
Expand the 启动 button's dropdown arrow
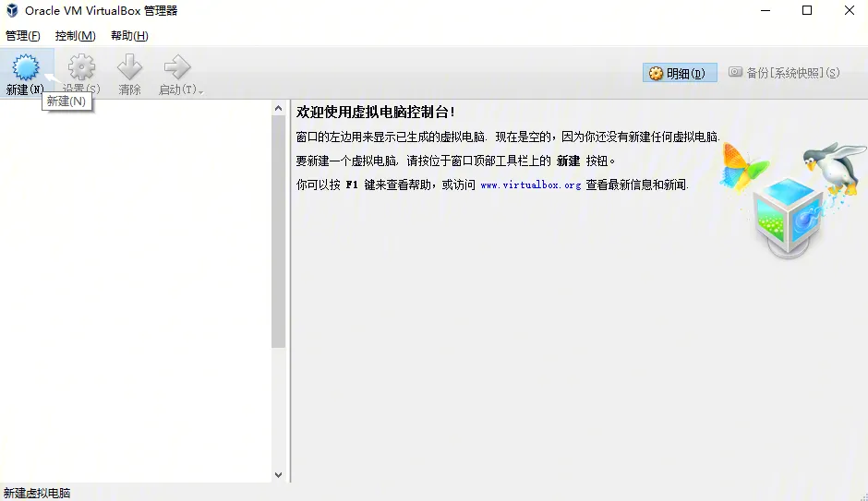tap(200, 91)
